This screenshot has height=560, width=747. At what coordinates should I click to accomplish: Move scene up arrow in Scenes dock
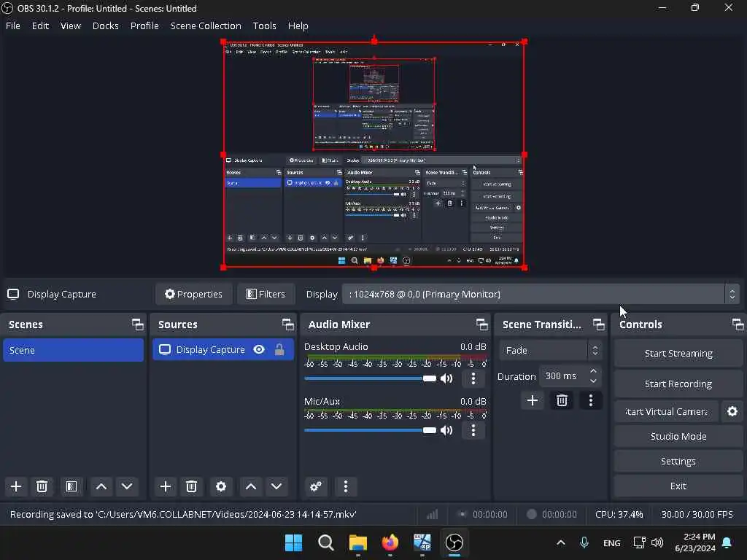click(101, 486)
